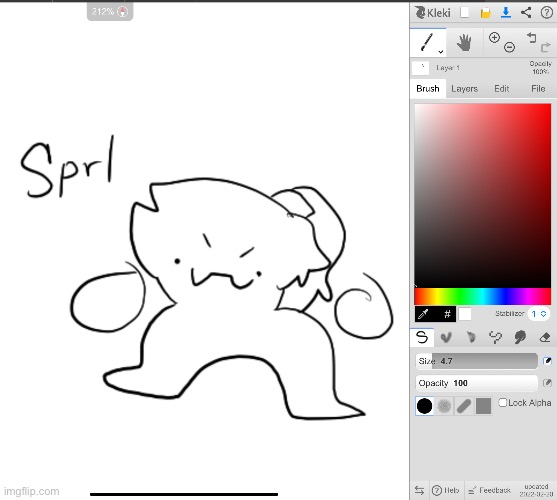Open an image with the folder icon
This screenshot has height=500, width=557.
(x=485, y=13)
